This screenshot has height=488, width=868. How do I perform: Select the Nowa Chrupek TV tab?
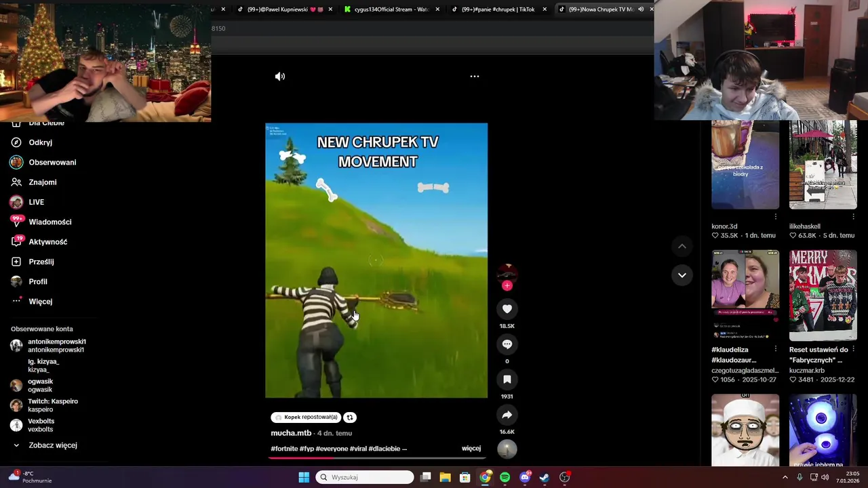pyautogui.click(x=601, y=9)
